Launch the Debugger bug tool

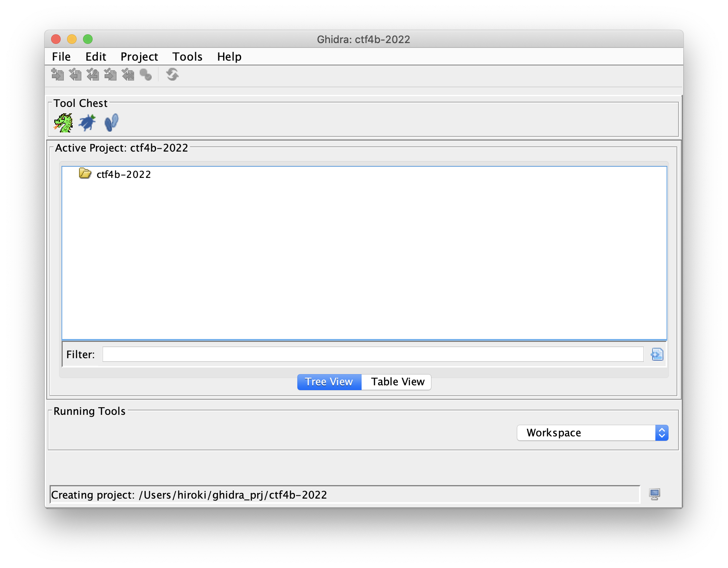pyautogui.click(x=87, y=123)
